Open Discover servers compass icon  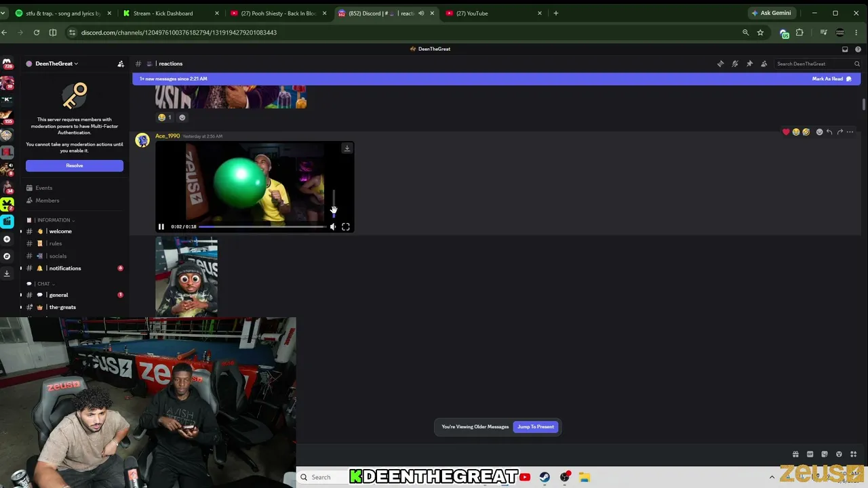click(7, 256)
